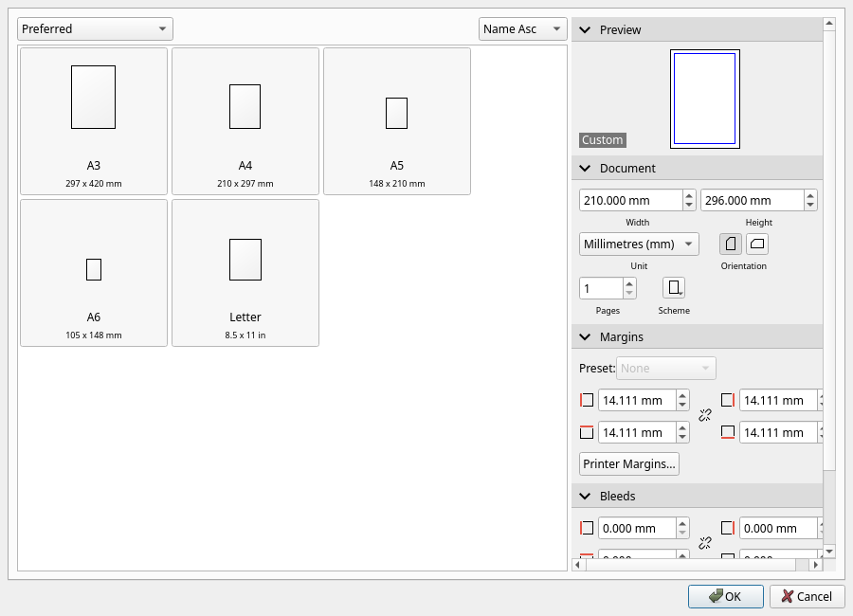Image resolution: width=853 pixels, height=616 pixels.
Task: Select the A6 page size preset
Action: point(94,273)
